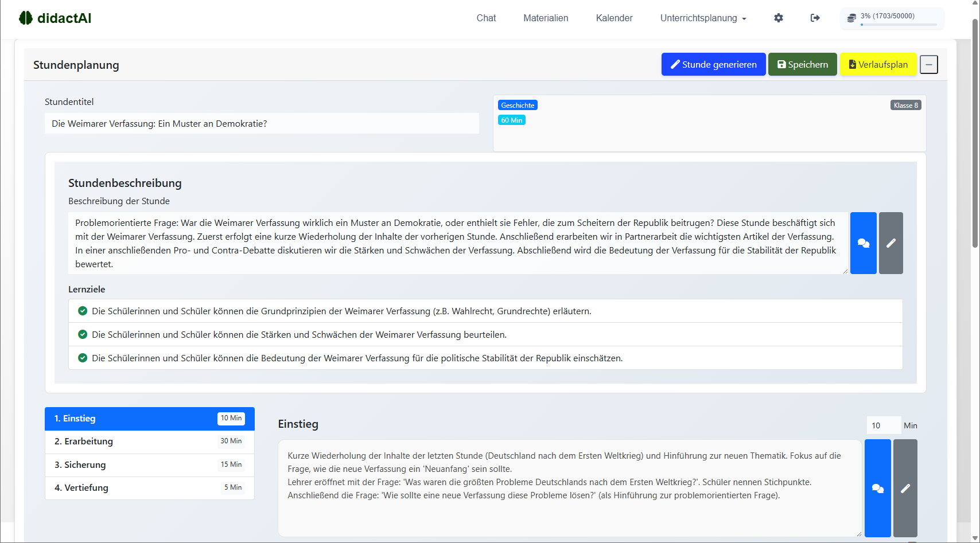Click the '3% (1703/50000)' credits text
Image resolution: width=980 pixels, height=543 pixels.
(888, 16)
